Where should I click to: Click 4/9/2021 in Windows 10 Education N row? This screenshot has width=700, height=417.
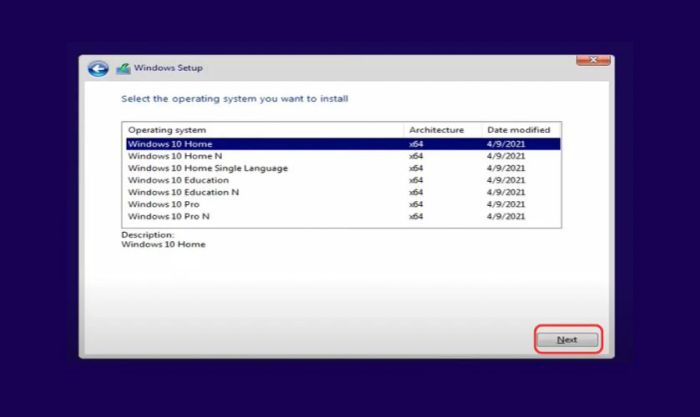click(506, 192)
